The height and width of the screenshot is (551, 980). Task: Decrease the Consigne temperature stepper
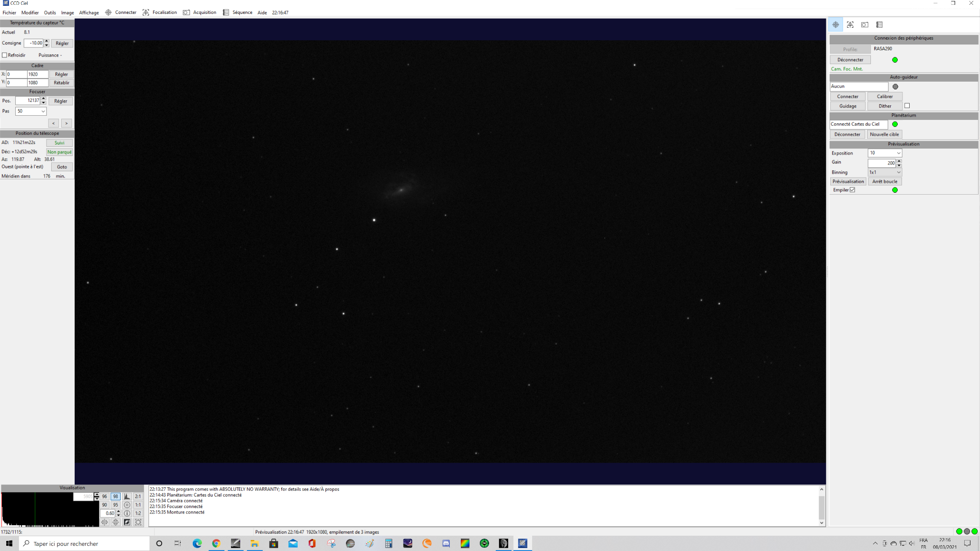(46, 45)
